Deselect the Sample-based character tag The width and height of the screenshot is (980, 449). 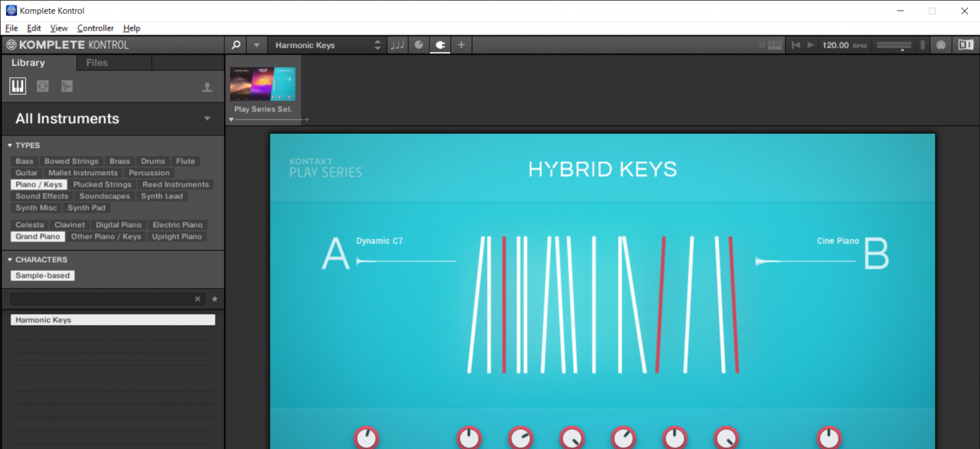[x=43, y=275]
